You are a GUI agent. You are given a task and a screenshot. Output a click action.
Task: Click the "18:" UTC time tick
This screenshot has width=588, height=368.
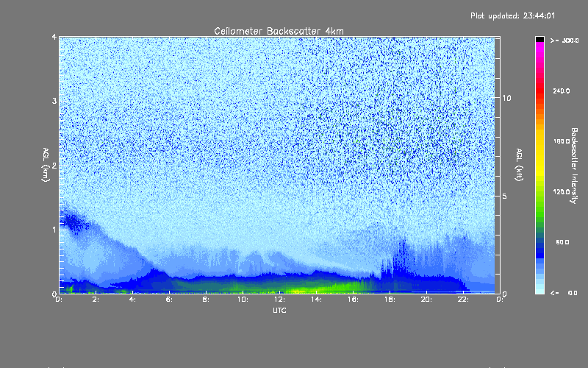pyautogui.click(x=390, y=300)
